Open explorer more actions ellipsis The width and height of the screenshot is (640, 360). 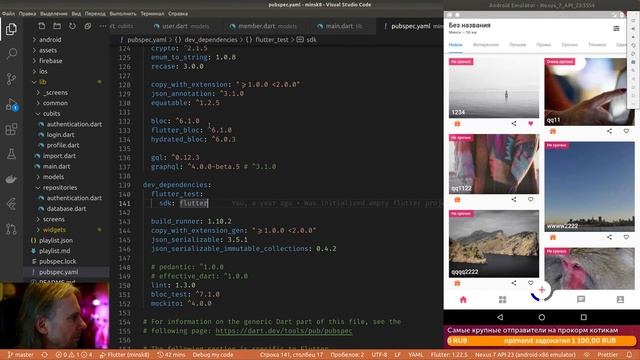[102, 26]
